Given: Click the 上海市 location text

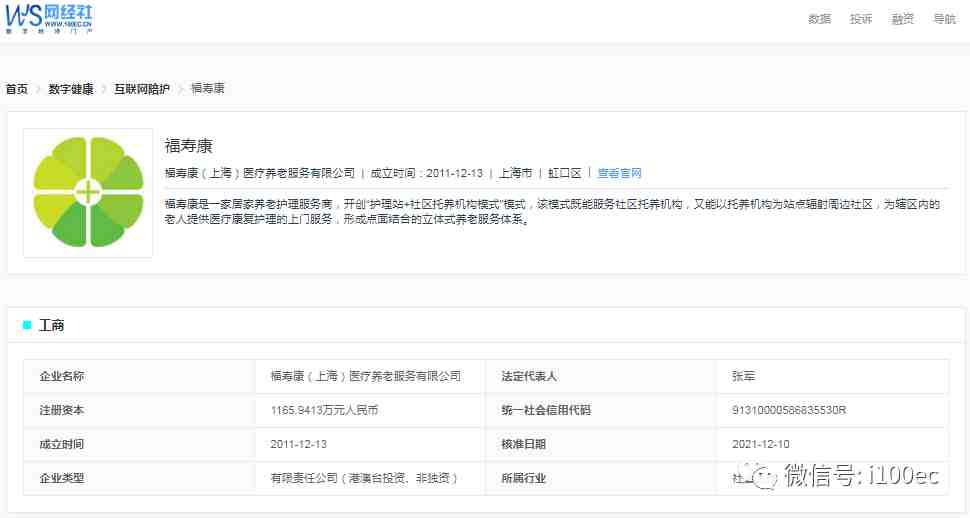Looking at the screenshot, I should [515, 173].
